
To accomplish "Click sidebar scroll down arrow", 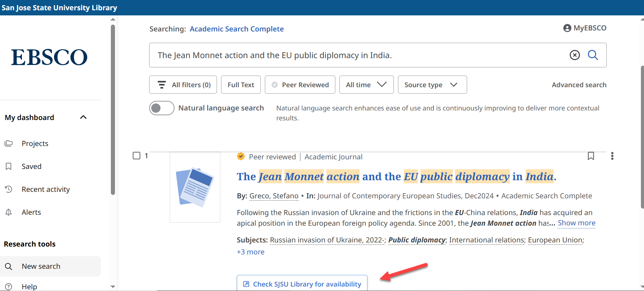I will click(113, 287).
